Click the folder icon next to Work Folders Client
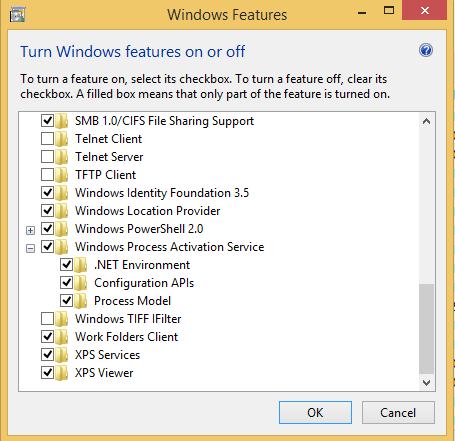Image resolution: width=455 pixels, height=441 pixels. (62, 337)
